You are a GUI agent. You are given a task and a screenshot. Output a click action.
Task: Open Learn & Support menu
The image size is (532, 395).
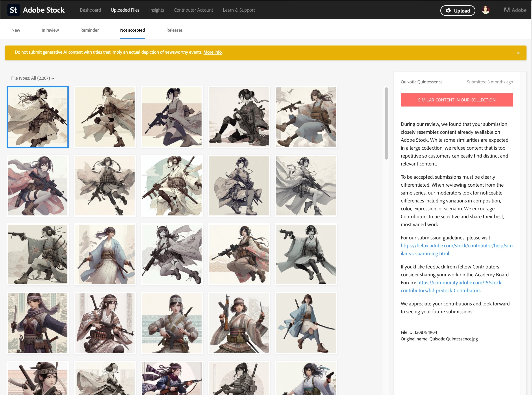[239, 10]
